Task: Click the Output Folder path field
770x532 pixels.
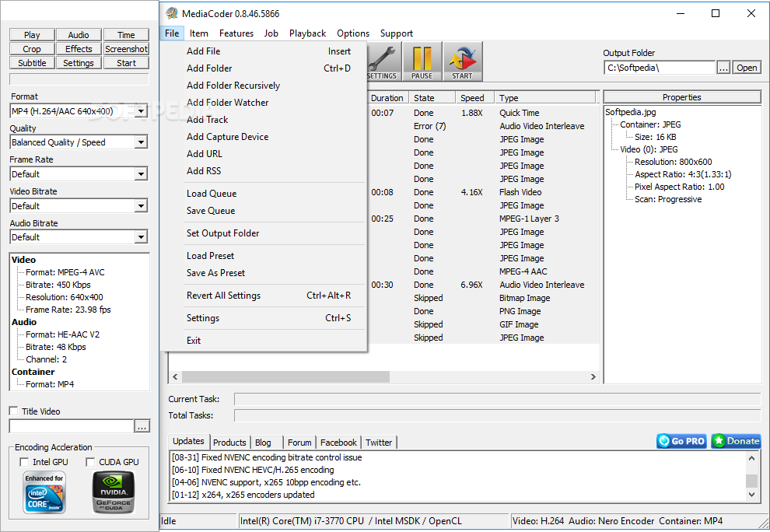Action: point(660,68)
